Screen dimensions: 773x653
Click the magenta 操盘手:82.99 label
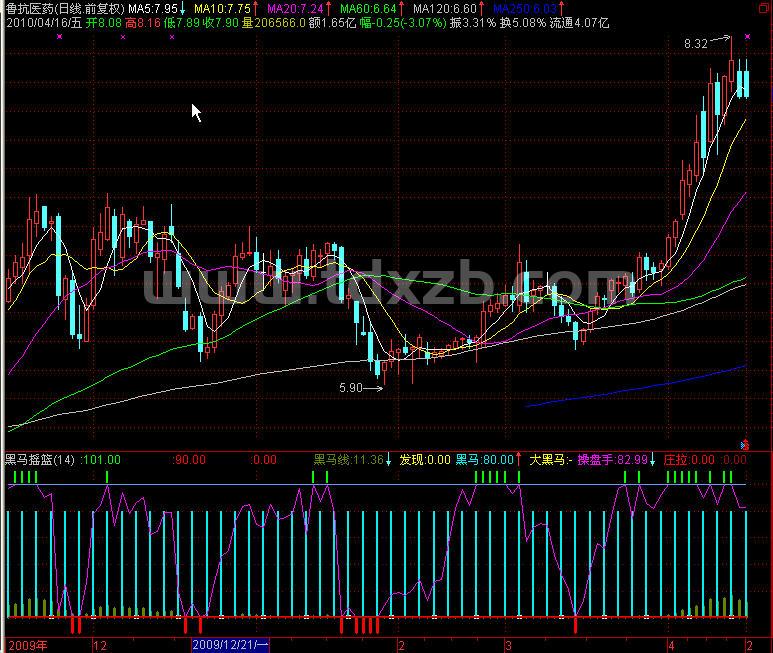612,460
